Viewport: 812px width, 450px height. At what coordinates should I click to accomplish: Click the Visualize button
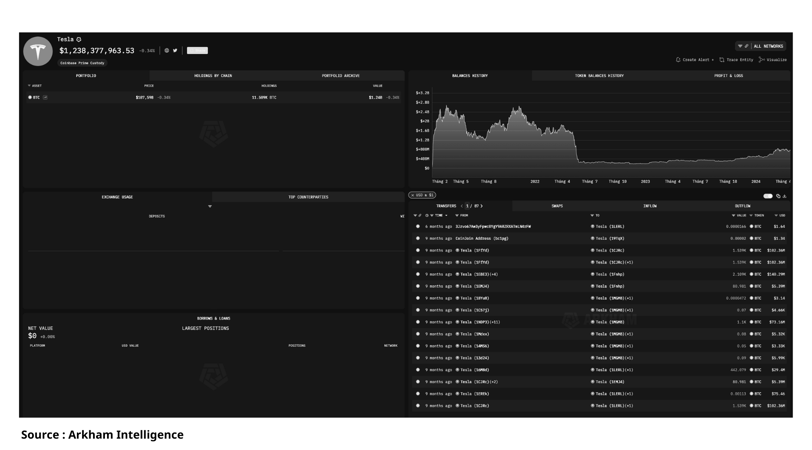(773, 60)
